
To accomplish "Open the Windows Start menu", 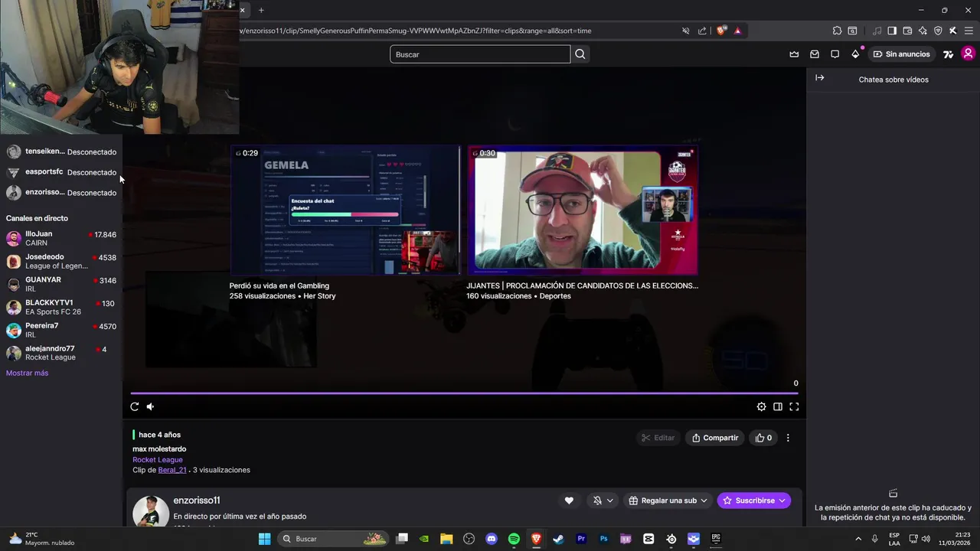I will (264, 539).
